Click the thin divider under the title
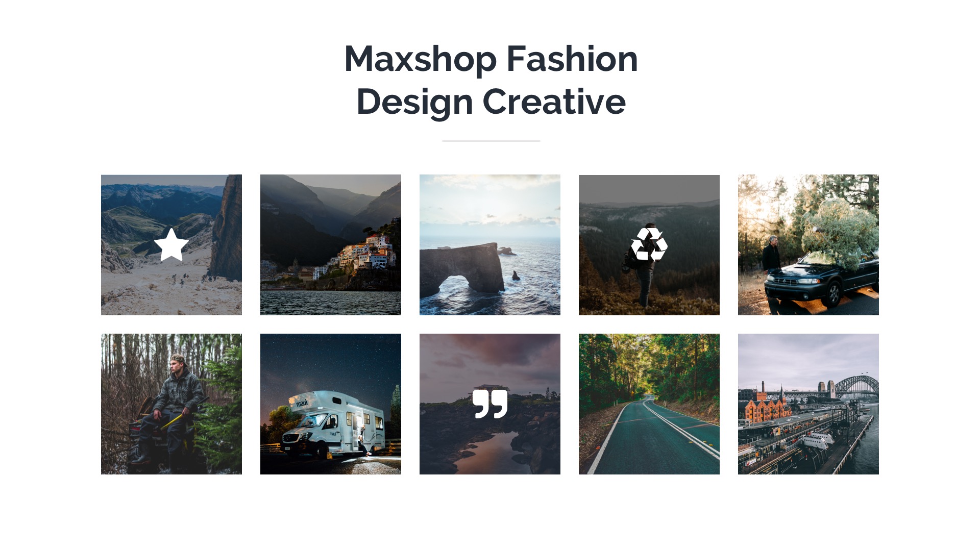The width and height of the screenshot is (980, 551). pyautogui.click(x=491, y=141)
